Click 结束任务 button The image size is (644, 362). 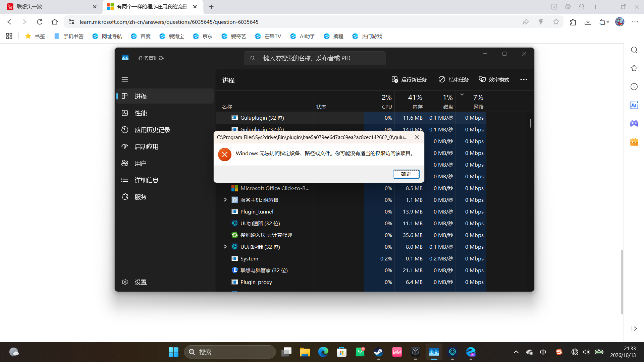[454, 79]
